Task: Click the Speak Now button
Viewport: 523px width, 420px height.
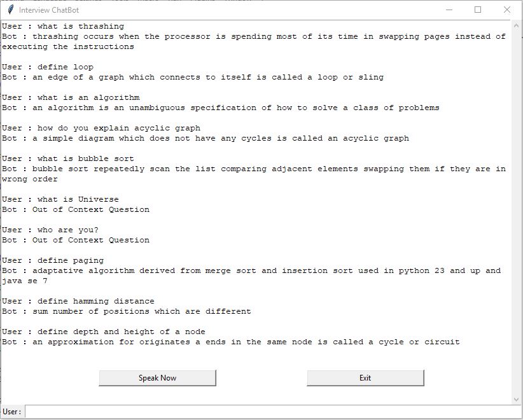Action: pyautogui.click(x=157, y=378)
